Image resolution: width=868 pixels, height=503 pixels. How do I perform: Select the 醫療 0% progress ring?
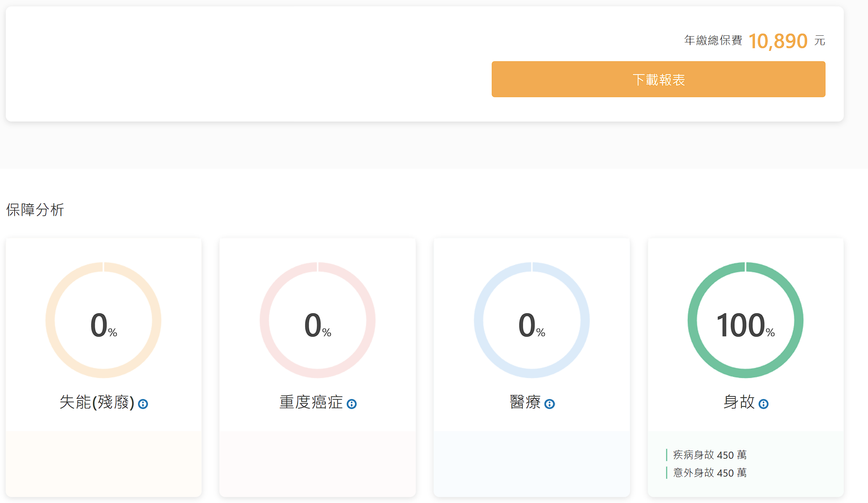[x=532, y=320]
